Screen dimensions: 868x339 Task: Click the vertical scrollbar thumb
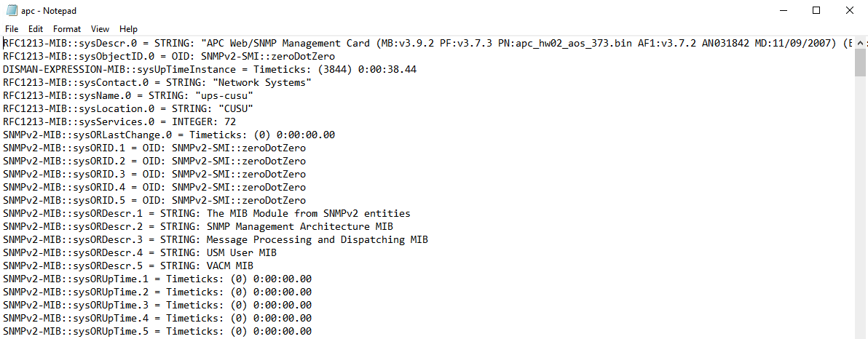click(860, 63)
